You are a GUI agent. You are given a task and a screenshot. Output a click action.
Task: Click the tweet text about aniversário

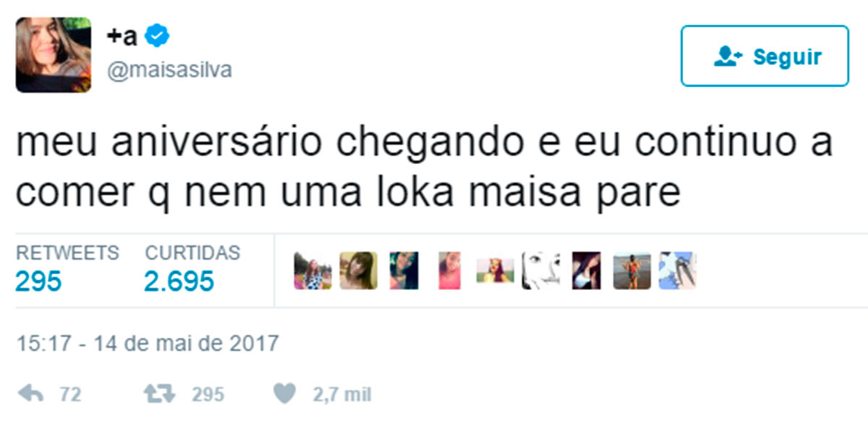click(x=425, y=169)
